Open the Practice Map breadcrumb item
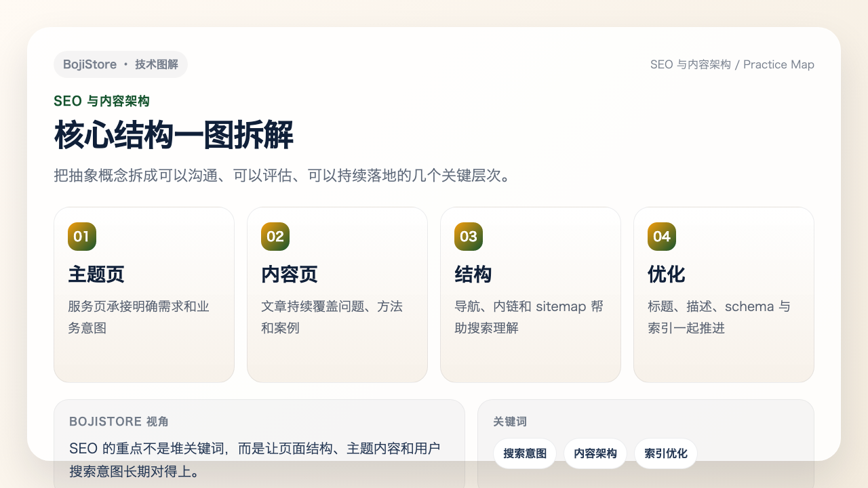This screenshot has height=488, width=868. point(778,64)
